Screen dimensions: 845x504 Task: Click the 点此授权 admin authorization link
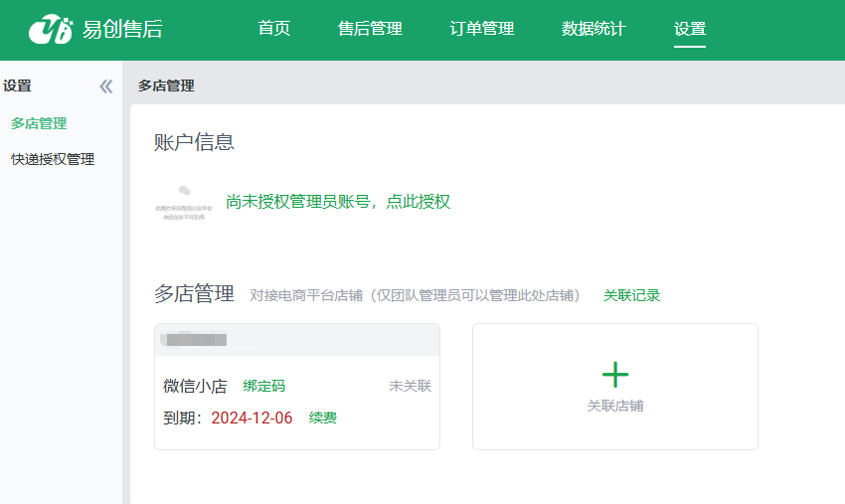tap(418, 202)
